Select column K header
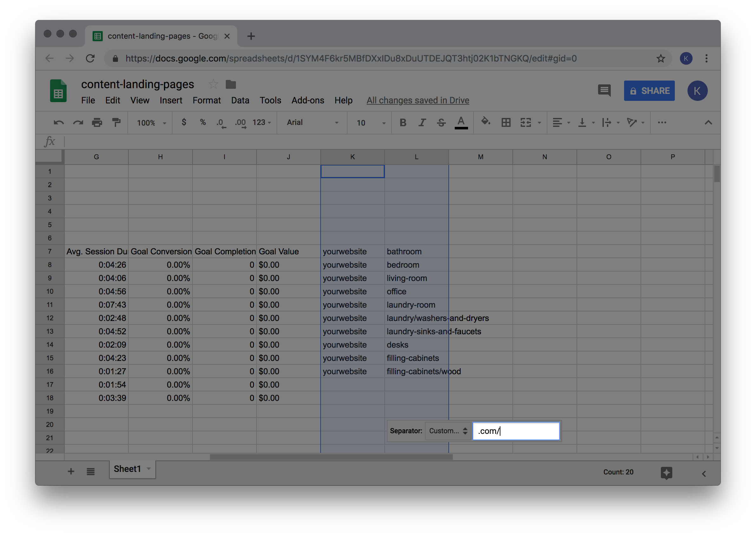The height and width of the screenshot is (536, 756). (x=352, y=157)
